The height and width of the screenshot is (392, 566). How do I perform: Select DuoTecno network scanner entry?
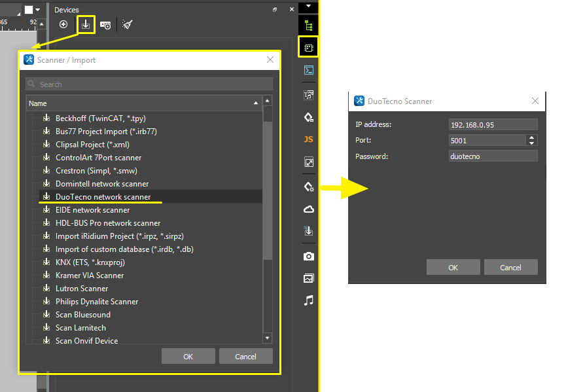pyautogui.click(x=103, y=197)
